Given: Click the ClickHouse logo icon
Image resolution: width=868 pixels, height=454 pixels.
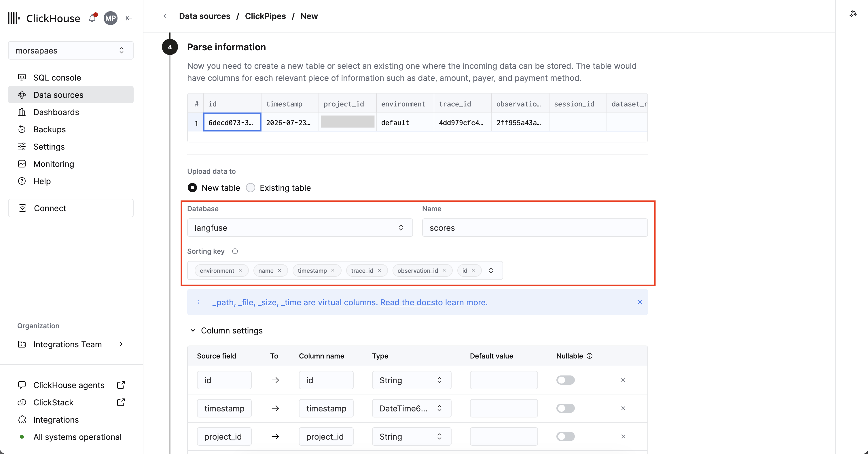Looking at the screenshot, I should click(14, 18).
